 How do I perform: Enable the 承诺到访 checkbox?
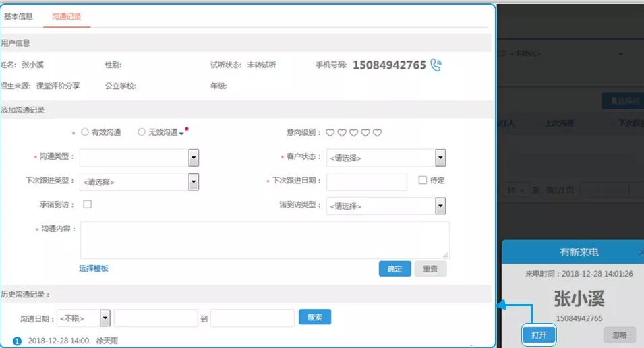click(87, 204)
